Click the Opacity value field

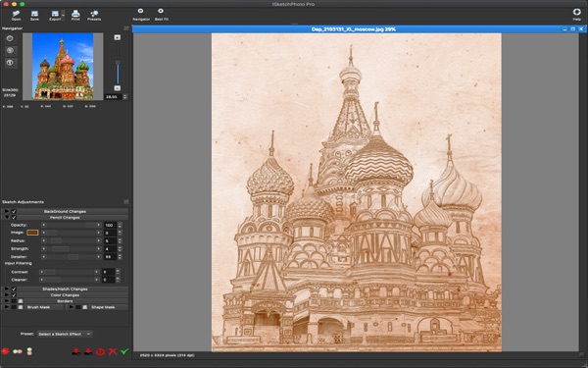click(110, 225)
